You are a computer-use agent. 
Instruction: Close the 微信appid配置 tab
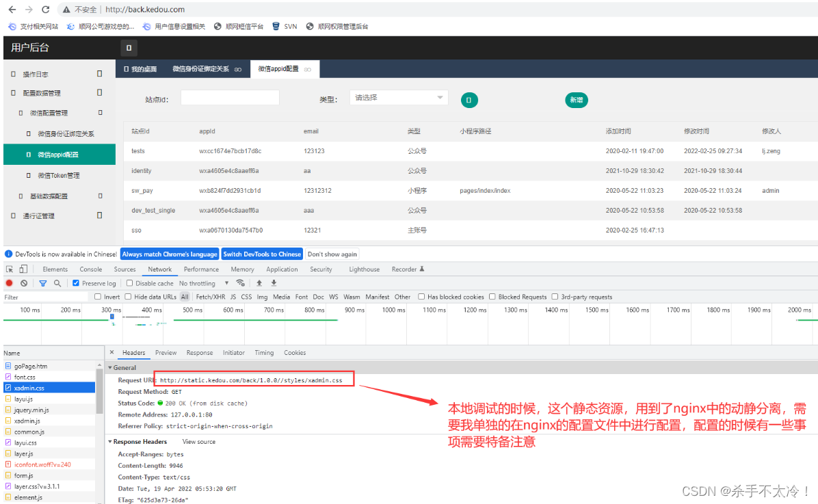(308, 69)
